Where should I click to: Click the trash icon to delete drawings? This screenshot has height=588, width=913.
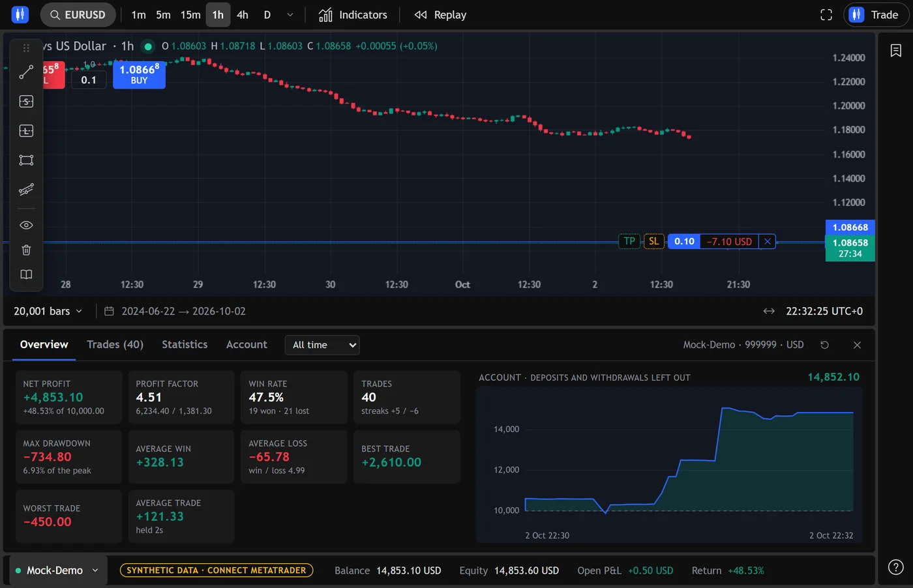tap(26, 250)
